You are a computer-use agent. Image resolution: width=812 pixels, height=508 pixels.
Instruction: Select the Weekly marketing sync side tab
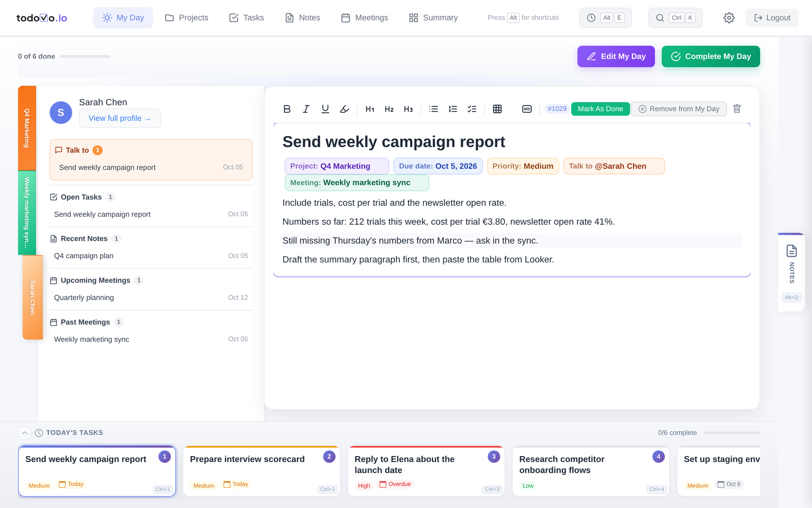[27, 213]
